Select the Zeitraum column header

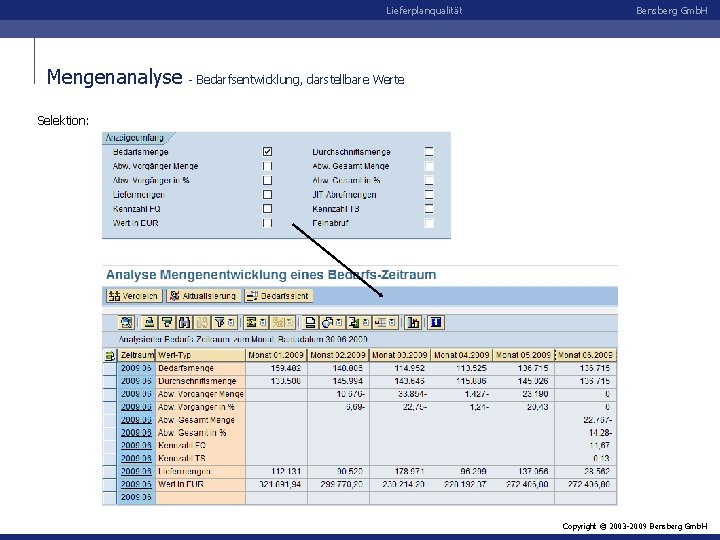136,355
